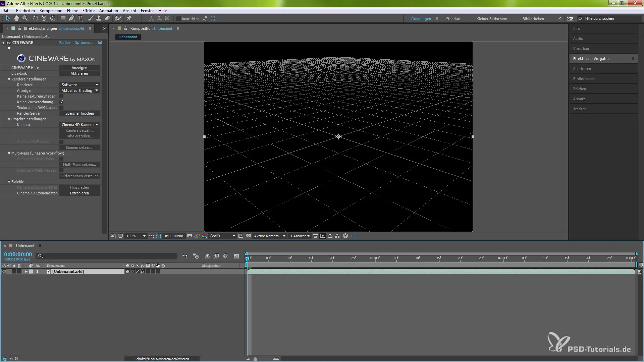Select the Puppet Pin tool
Screen dimensions: 644x362
(x=129, y=18)
